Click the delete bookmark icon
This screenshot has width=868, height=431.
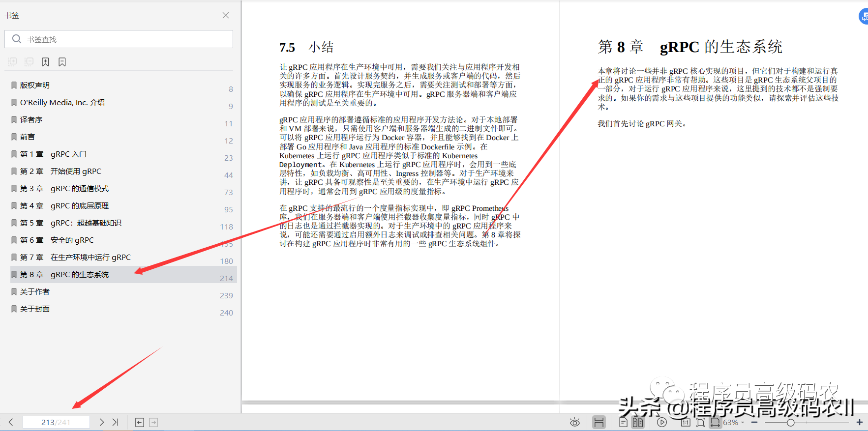point(62,61)
